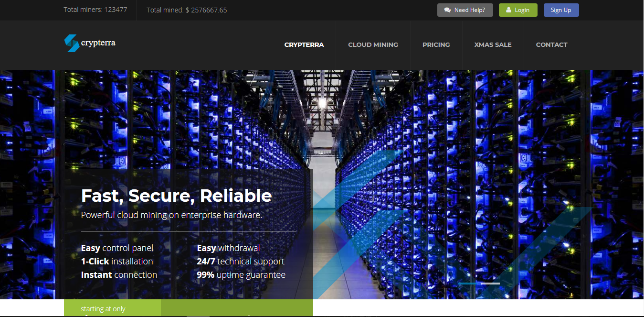The height and width of the screenshot is (317, 644).
Task: Select the second slider indicator bar
Action: pyautogui.click(x=490, y=284)
